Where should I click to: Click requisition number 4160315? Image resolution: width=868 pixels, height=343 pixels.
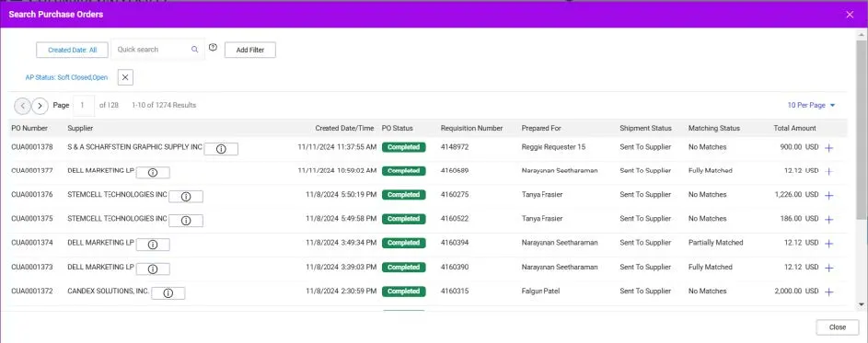pos(455,291)
